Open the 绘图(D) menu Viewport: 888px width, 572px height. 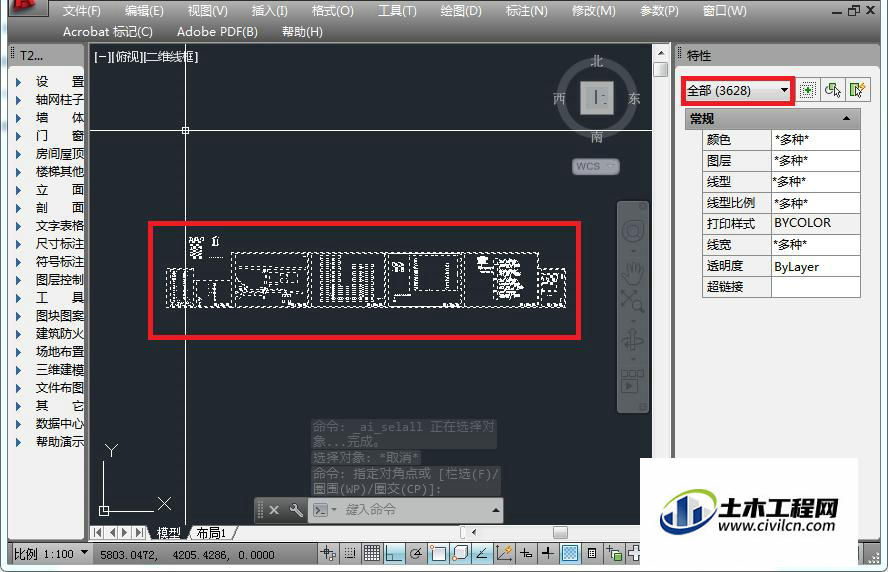click(x=460, y=11)
